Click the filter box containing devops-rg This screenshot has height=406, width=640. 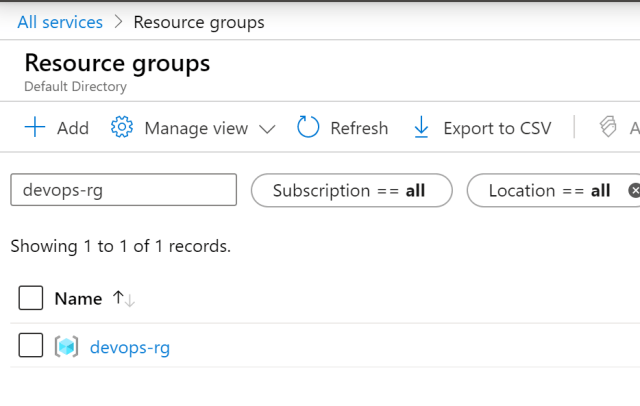pos(123,190)
